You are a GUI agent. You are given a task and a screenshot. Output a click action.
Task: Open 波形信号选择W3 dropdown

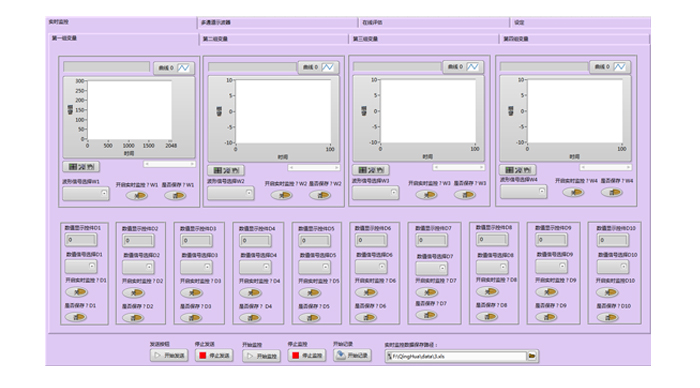click(x=375, y=193)
